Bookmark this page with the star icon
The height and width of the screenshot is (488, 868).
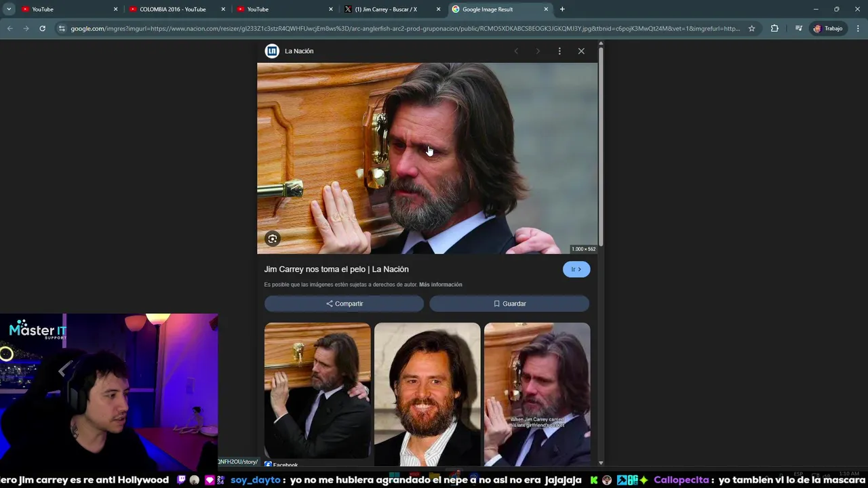pos(751,28)
